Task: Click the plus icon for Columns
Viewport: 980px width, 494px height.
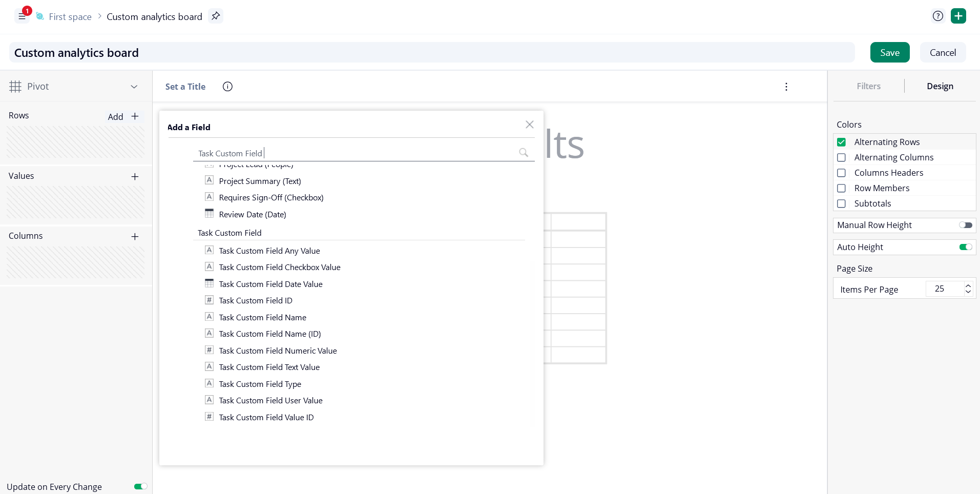Action: (135, 236)
